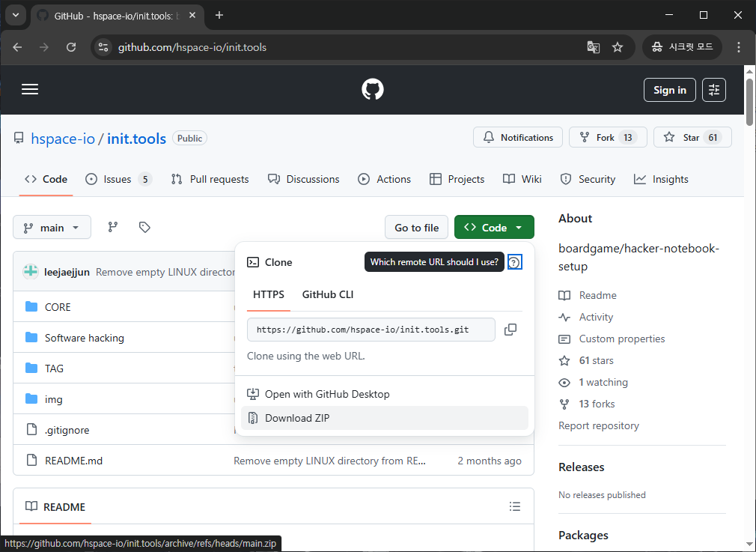
Task: Click the clone URL text field
Action: (371, 330)
